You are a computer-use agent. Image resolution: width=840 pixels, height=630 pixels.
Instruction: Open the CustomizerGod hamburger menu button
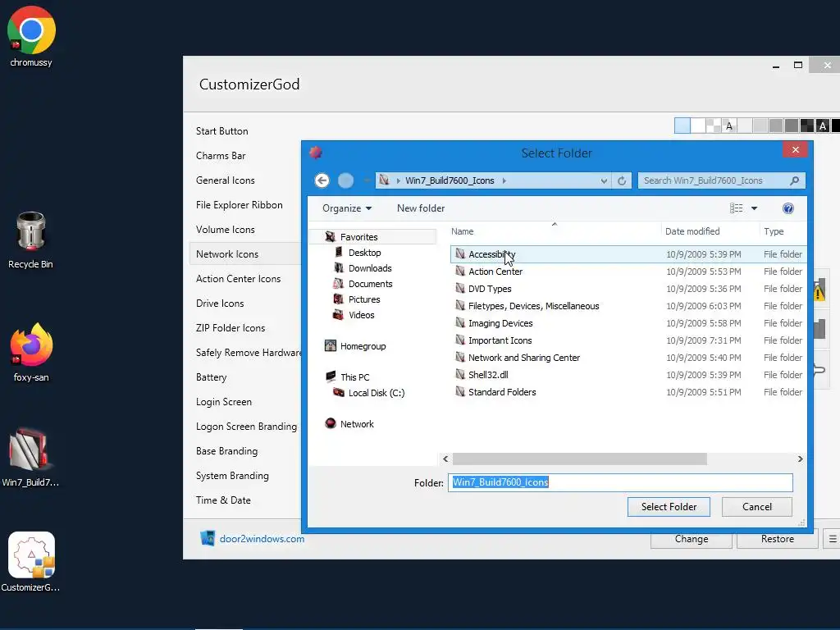click(x=832, y=539)
